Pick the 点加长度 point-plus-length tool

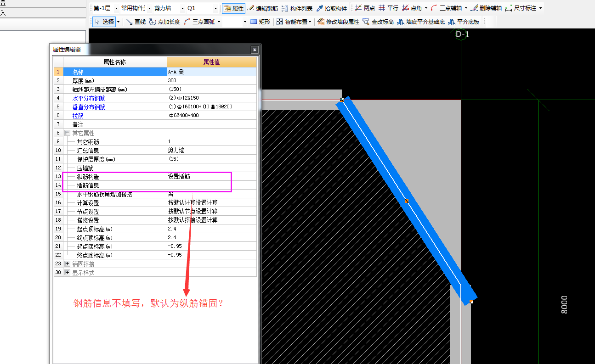click(165, 22)
